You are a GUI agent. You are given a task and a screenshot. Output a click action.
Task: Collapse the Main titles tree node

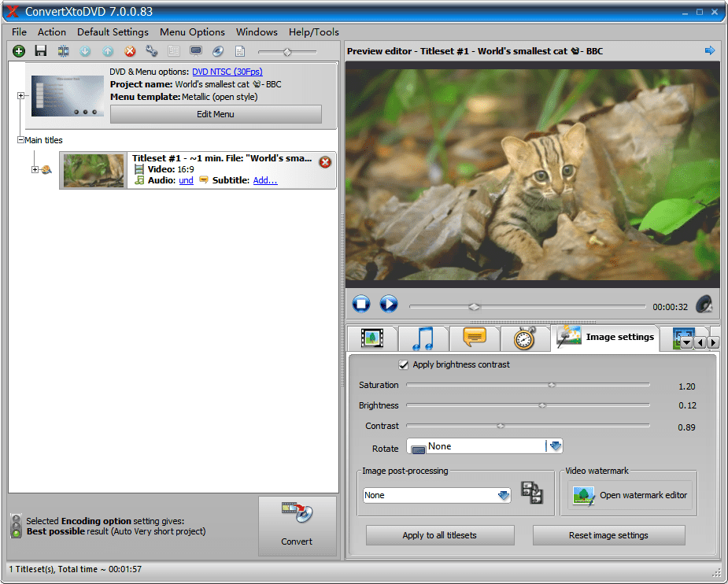[x=20, y=140]
